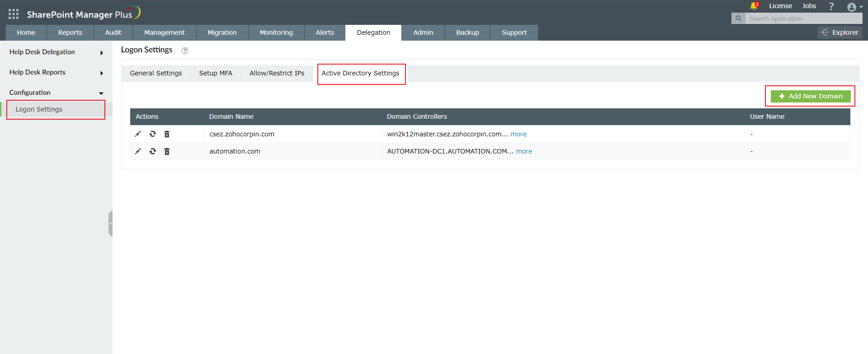Click the User Name column header
Image resolution: width=868 pixels, height=354 pixels.
click(x=767, y=116)
